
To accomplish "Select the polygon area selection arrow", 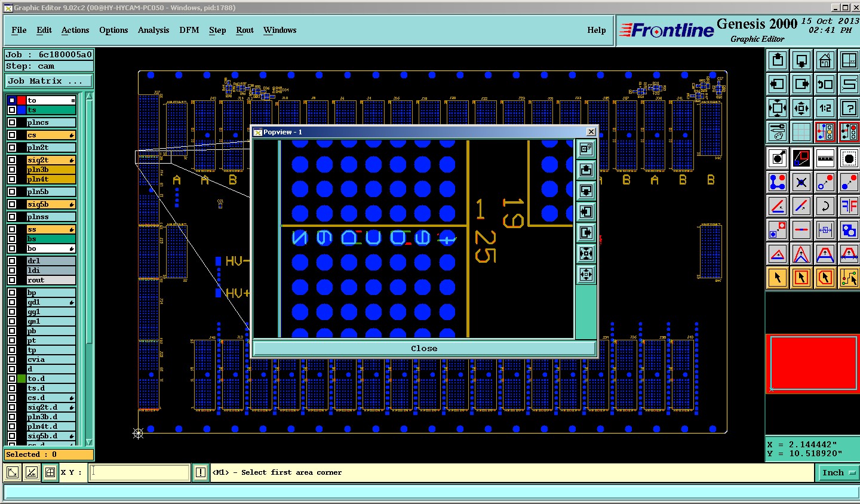I will pyautogui.click(x=825, y=278).
